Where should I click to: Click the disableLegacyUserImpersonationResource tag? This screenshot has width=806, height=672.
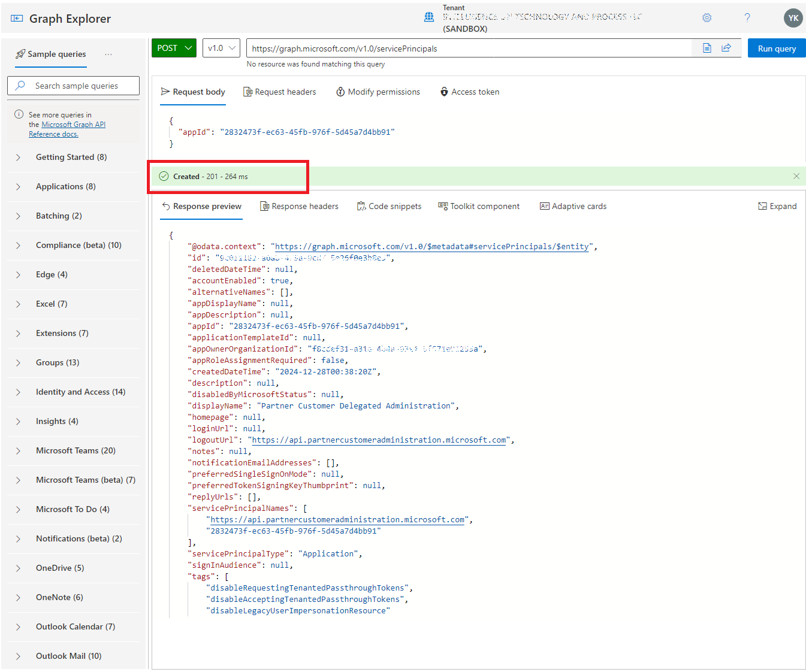[298, 610]
